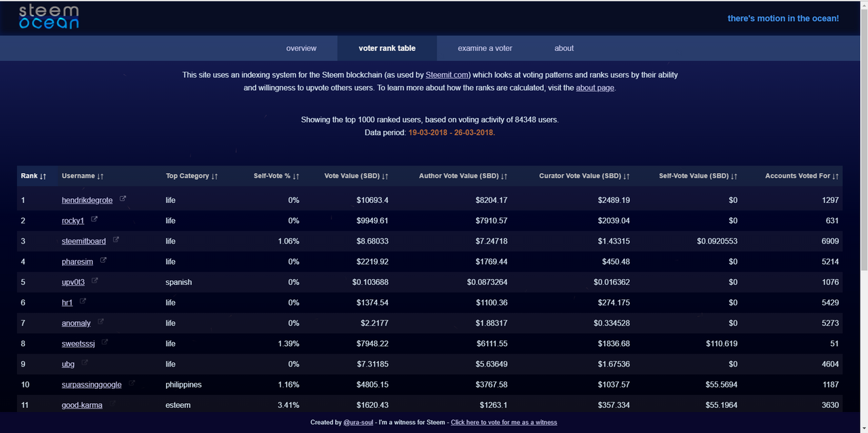Open external link icon next to hr1

pyautogui.click(x=83, y=301)
